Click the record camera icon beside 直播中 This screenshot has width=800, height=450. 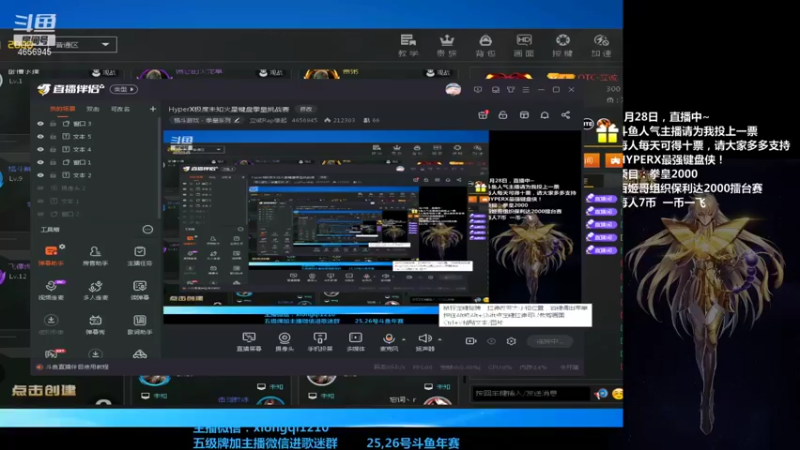(470, 341)
